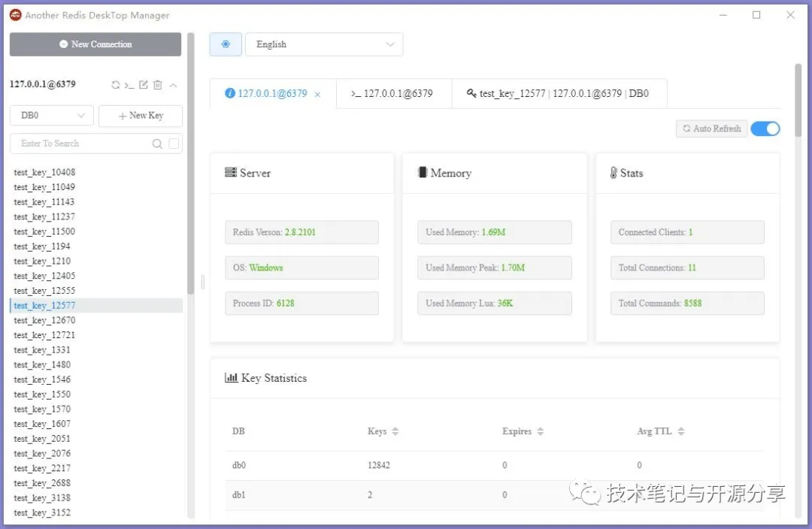Click the edit connection pencil icon
812x529 pixels.
click(144, 85)
